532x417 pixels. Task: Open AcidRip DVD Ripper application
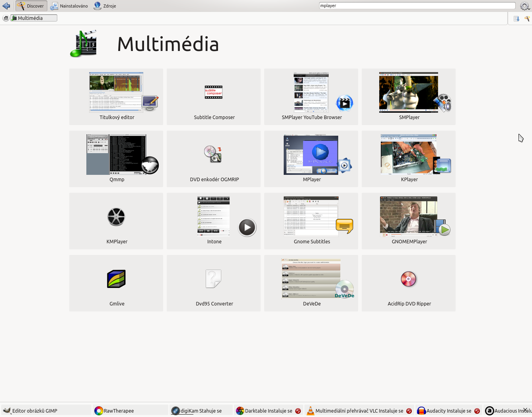pos(409,283)
